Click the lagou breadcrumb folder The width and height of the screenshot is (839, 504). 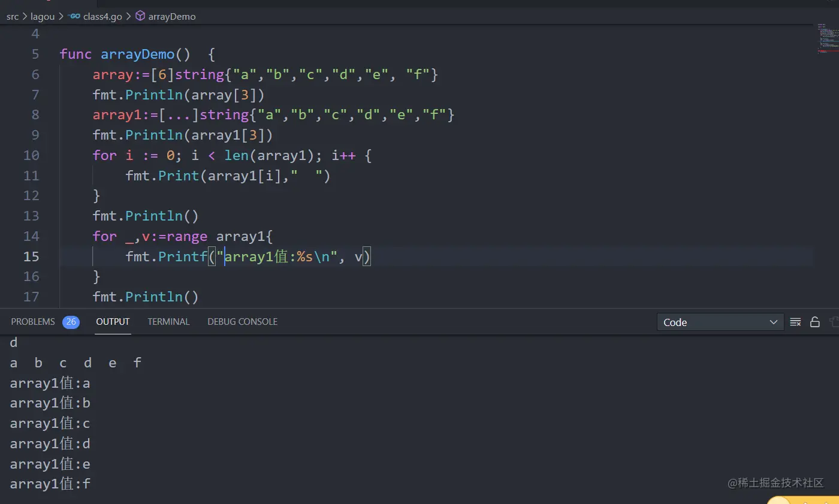coord(43,16)
